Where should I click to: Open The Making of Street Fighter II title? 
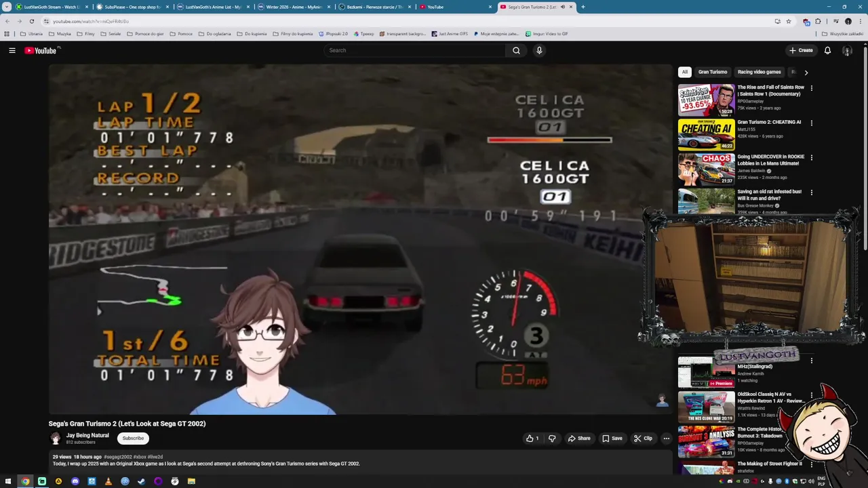click(770, 464)
